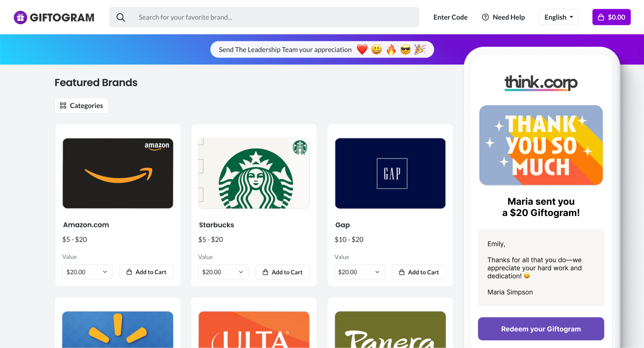Click the Giftogram gift logo icon

pos(20,17)
